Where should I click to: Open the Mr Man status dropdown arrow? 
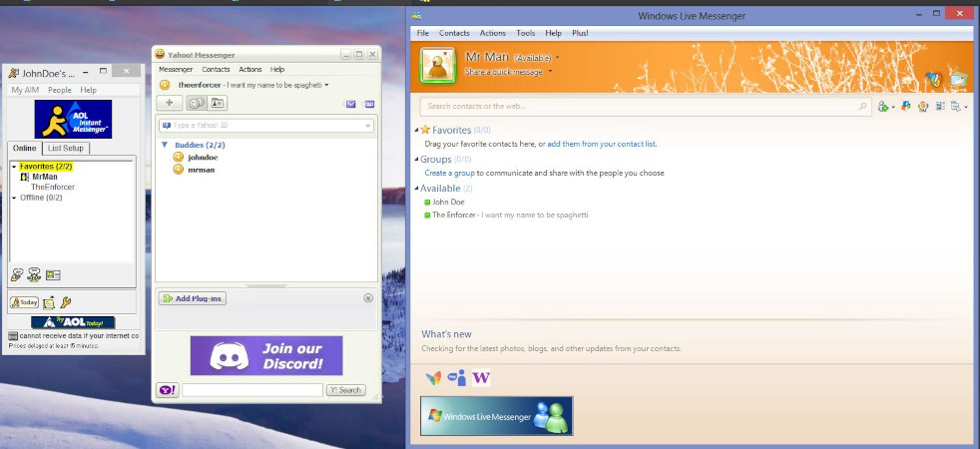[557, 58]
